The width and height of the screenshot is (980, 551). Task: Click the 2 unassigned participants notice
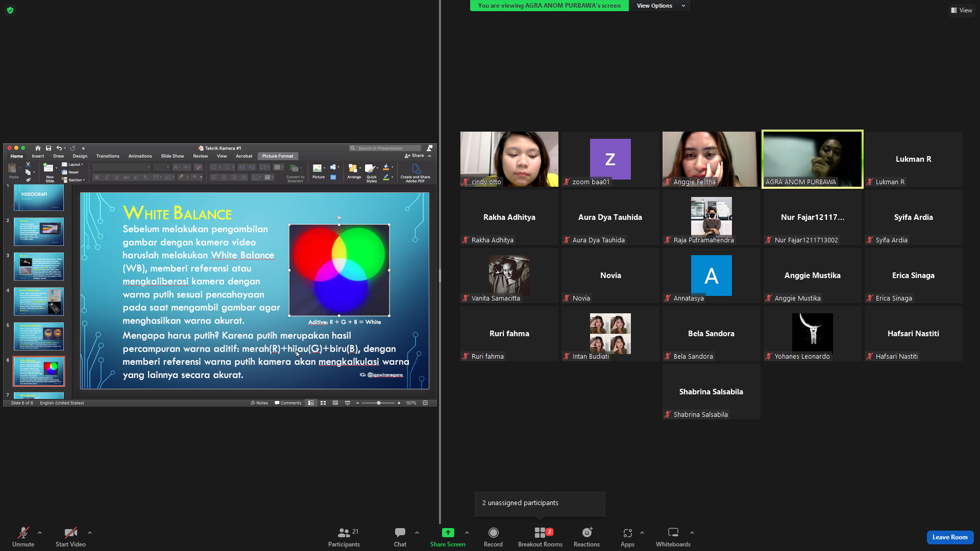(x=540, y=503)
